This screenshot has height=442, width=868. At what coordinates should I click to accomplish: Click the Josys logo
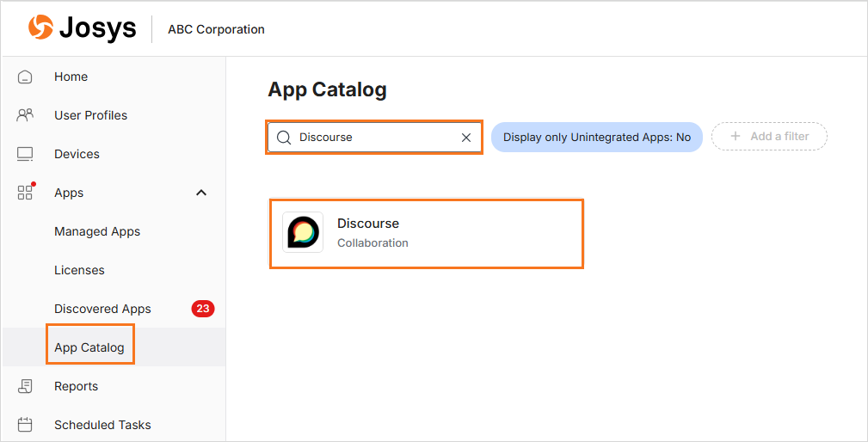click(82, 28)
